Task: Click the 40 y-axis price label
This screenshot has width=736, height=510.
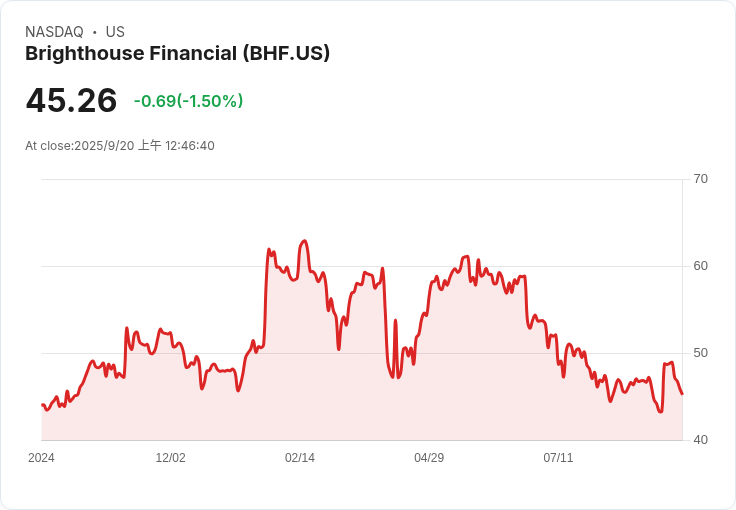Action: click(700, 440)
